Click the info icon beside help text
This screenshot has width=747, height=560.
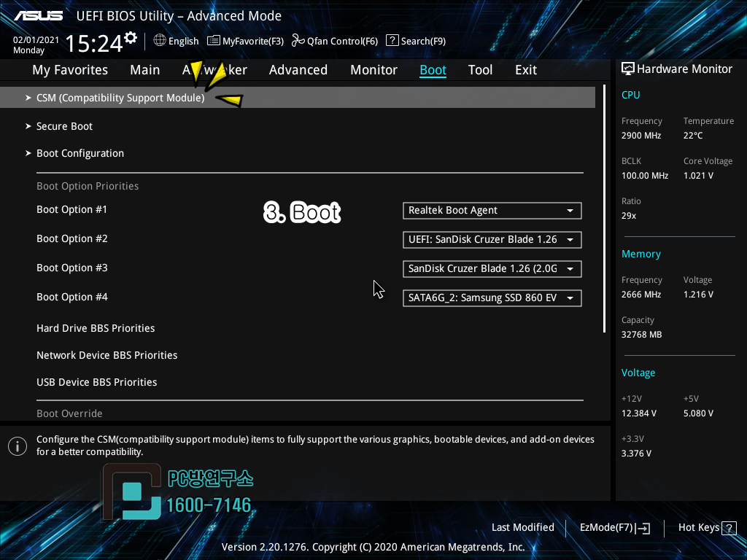(18, 446)
